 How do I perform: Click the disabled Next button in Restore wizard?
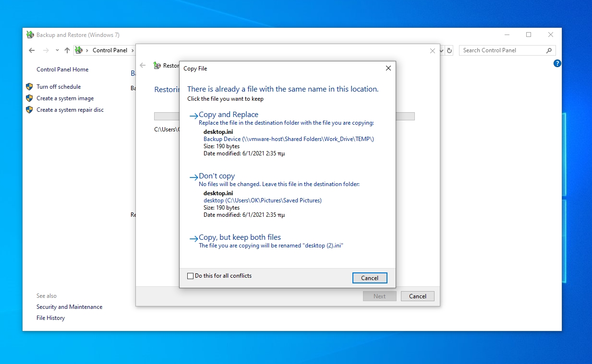pyautogui.click(x=380, y=296)
